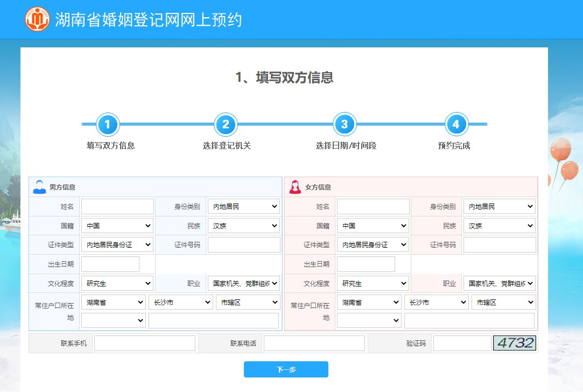Click the female 证件号码 input field

click(500, 244)
